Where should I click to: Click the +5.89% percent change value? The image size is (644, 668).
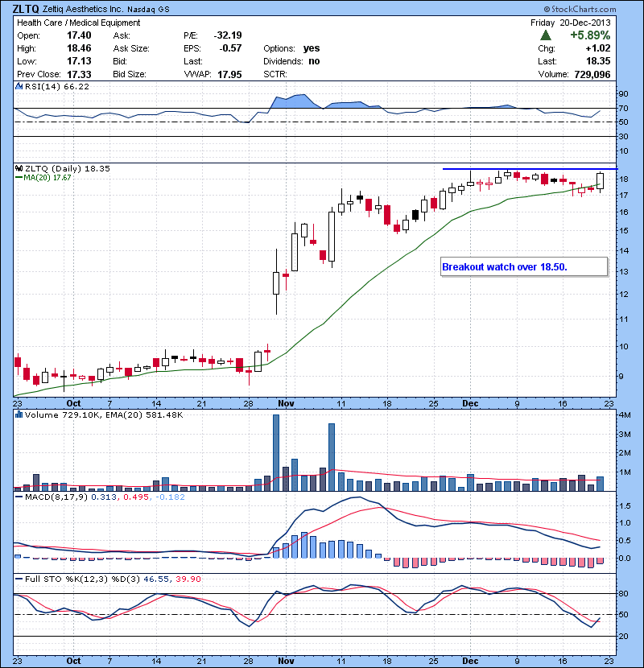click(x=590, y=35)
